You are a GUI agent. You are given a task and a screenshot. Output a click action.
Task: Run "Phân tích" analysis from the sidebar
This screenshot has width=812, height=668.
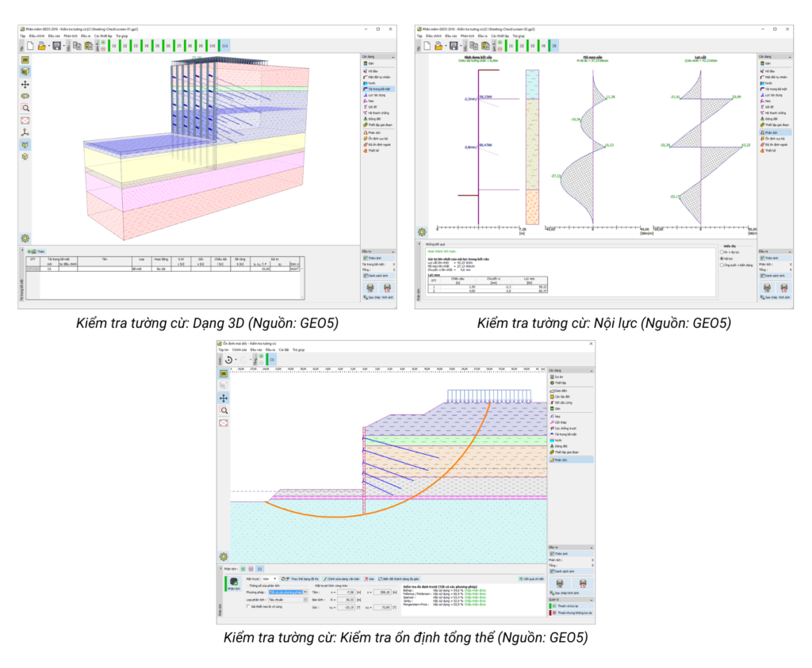(x=372, y=133)
